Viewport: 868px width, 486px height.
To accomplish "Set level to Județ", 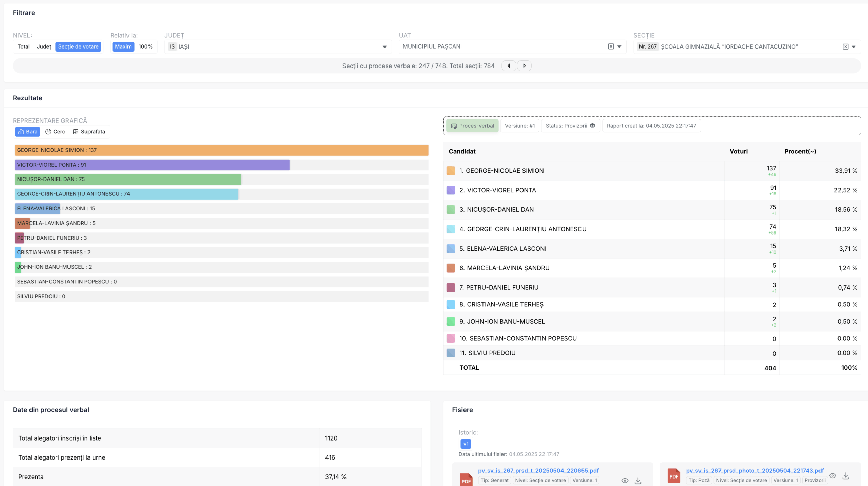I will pos(44,46).
